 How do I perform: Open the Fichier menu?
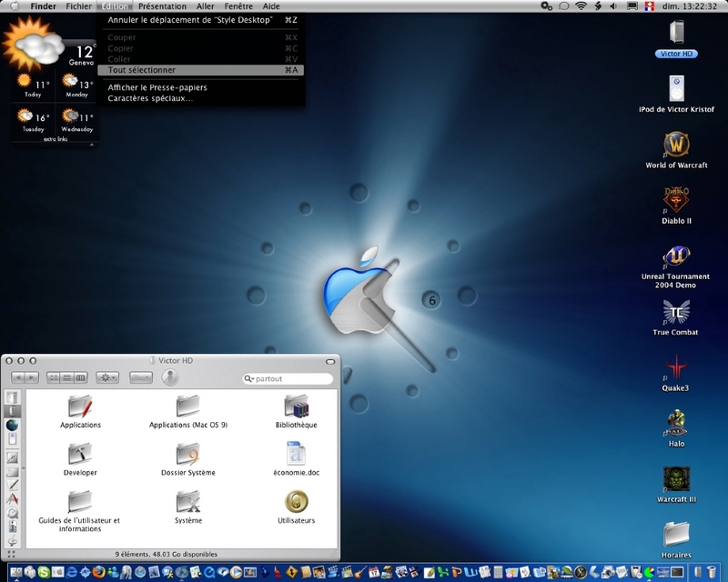[78, 6]
